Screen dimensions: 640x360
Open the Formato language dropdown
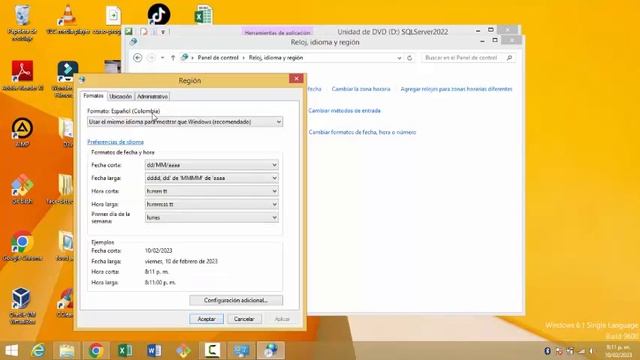click(185, 122)
